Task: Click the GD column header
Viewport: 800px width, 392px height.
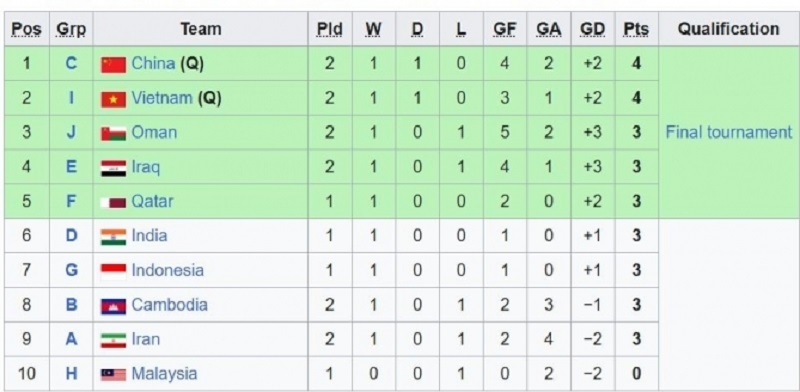Action: pos(592,29)
